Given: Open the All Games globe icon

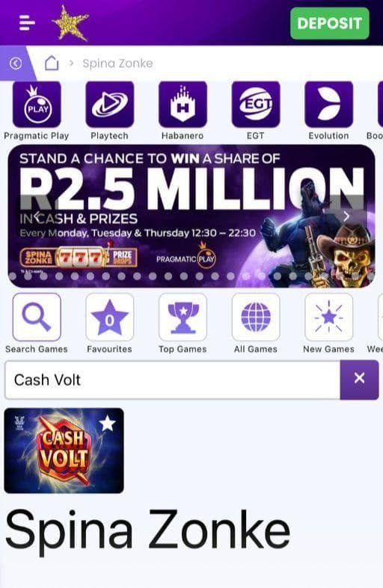Looking at the screenshot, I should click(x=256, y=317).
